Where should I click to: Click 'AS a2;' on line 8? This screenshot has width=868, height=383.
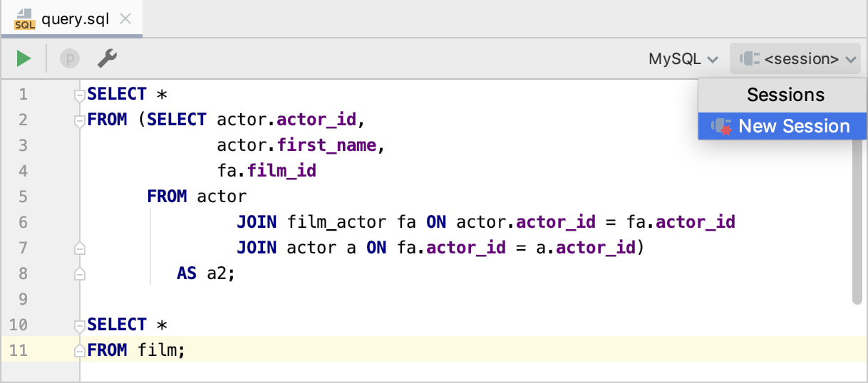[x=206, y=273]
